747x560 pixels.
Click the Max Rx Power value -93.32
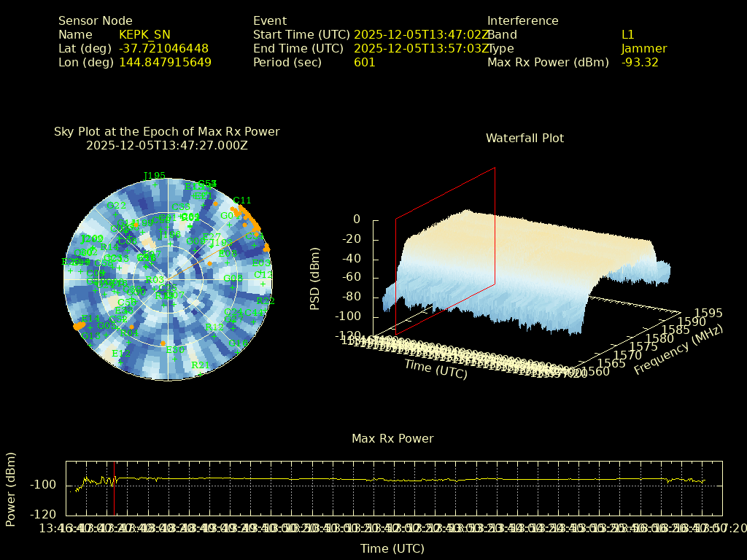coord(640,63)
